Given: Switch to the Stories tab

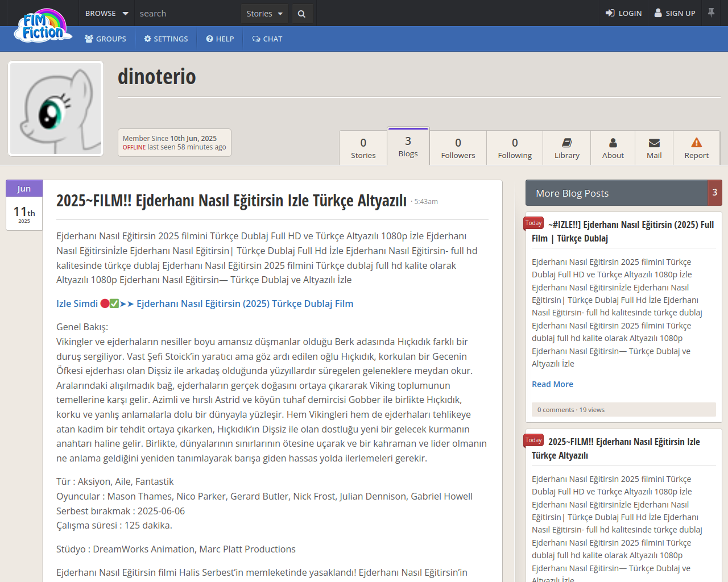Looking at the screenshot, I should [x=363, y=148].
